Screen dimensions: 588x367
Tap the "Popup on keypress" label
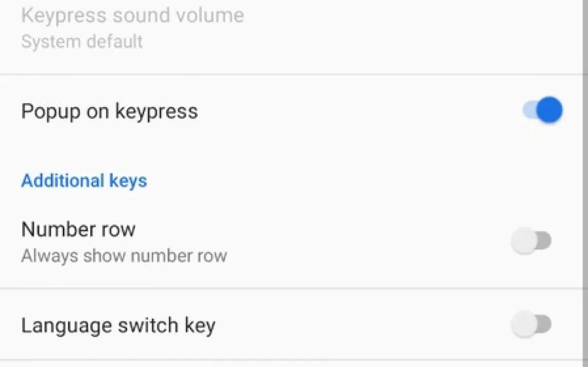pyautogui.click(x=109, y=111)
